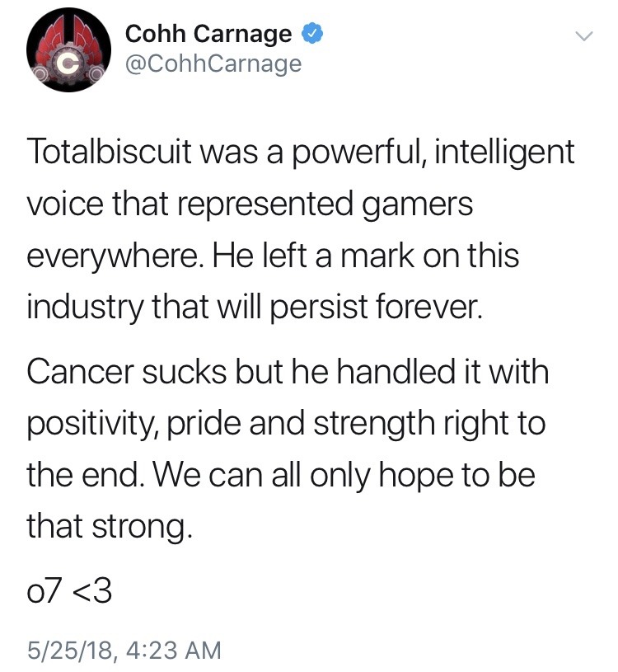618x672 pixels.
Task: Click the white "C" emblem in avatar
Action: tap(70, 62)
